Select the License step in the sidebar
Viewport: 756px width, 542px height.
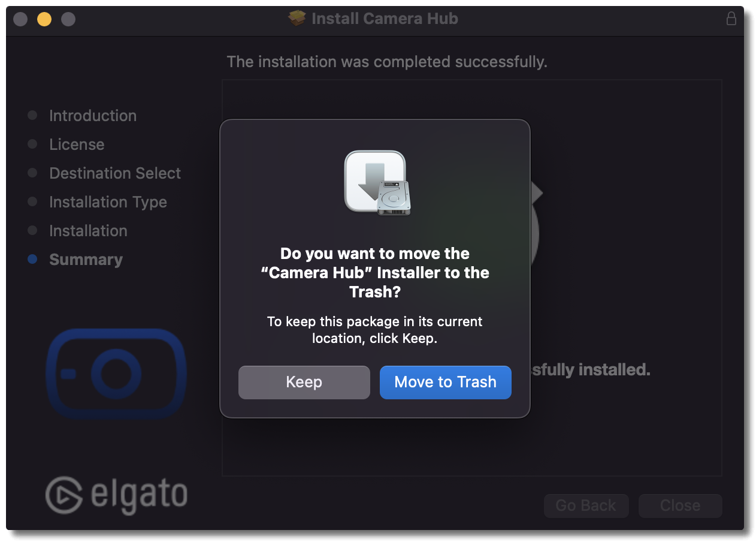click(x=77, y=144)
